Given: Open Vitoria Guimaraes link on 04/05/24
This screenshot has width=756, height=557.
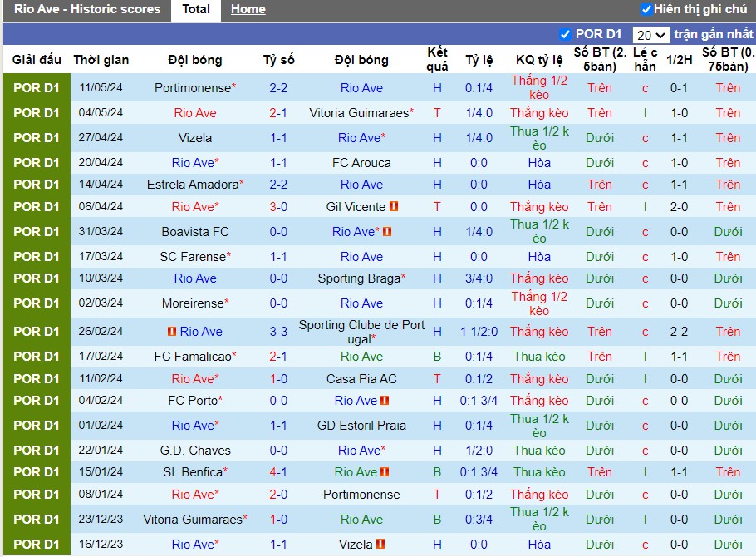Looking at the screenshot, I should [x=359, y=113].
